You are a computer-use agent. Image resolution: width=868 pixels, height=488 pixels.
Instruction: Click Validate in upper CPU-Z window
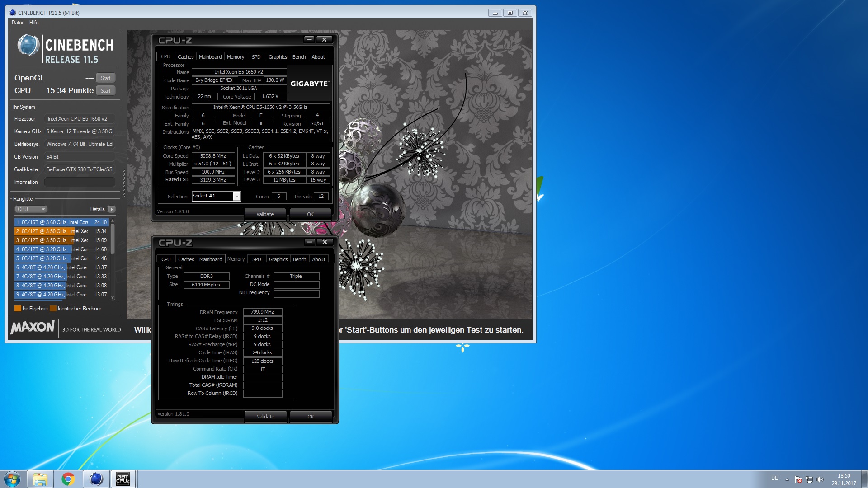(265, 214)
